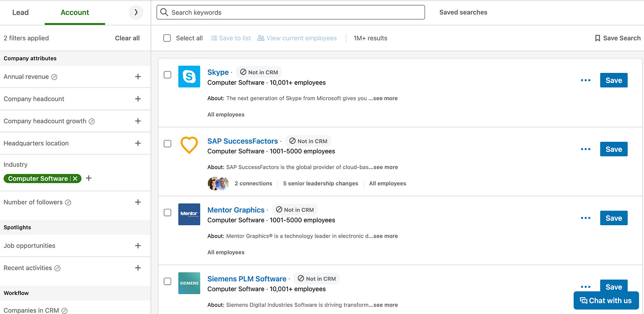Tick the checkbox beside SAP SuccessFactors
This screenshot has width=644, height=314.
click(168, 144)
